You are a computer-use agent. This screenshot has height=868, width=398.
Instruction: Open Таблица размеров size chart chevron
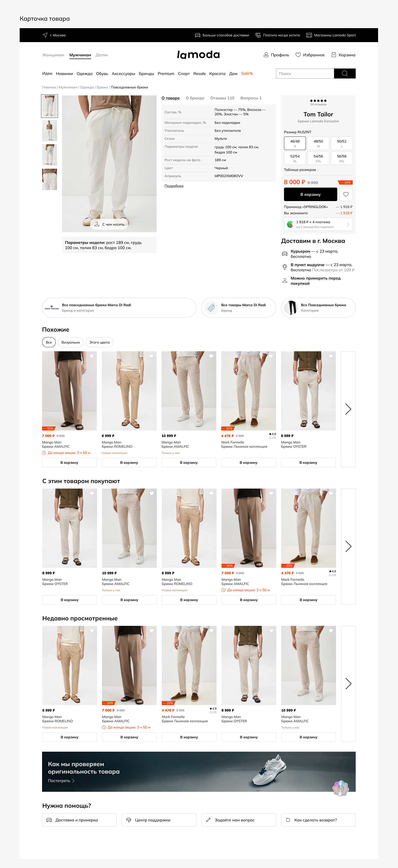(x=318, y=170)
